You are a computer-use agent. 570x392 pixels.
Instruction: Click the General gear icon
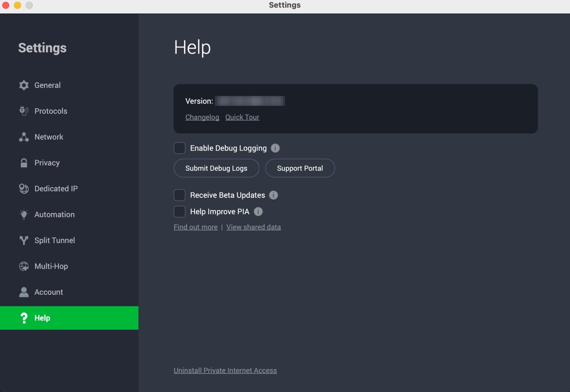tap(24, 85)
